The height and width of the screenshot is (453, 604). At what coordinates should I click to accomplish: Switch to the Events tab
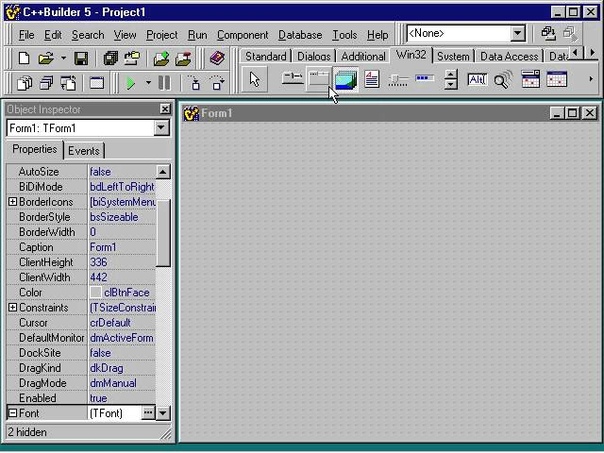[x=84, y=151]
